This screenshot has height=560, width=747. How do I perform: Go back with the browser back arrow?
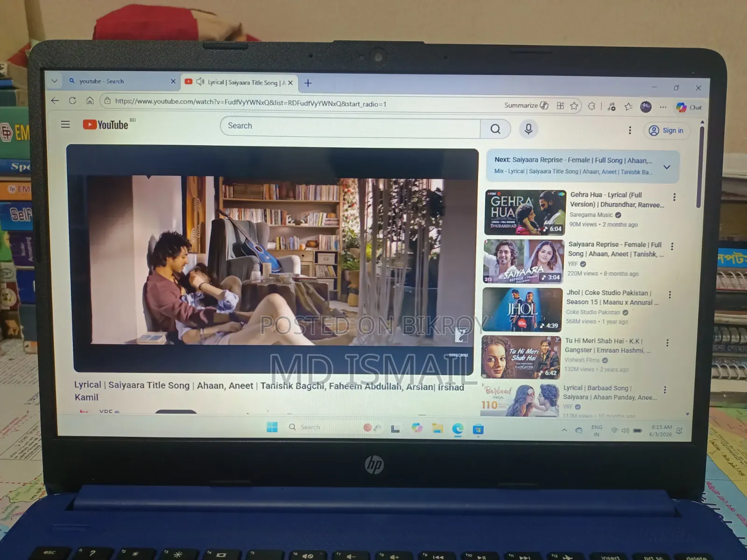pyautogui.click(x=55, y=100)
